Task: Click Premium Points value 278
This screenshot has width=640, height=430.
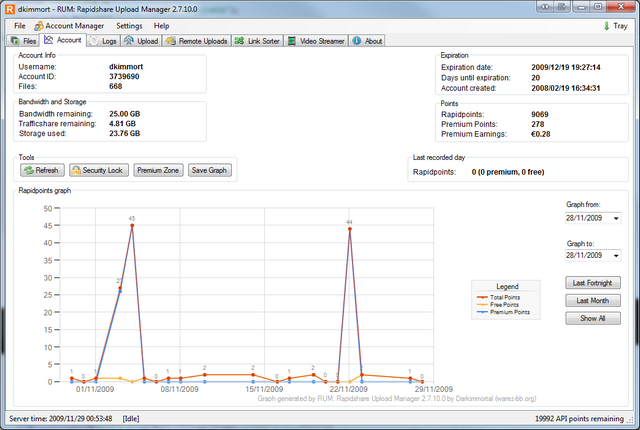Action: tap(538, 124)
